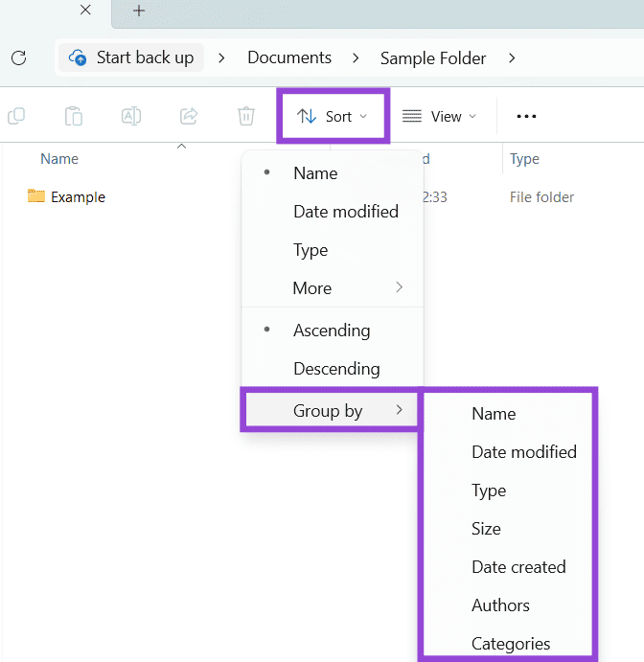Open the three-dot See more menu
The image size is (644, 662).
tap(526, 116)
